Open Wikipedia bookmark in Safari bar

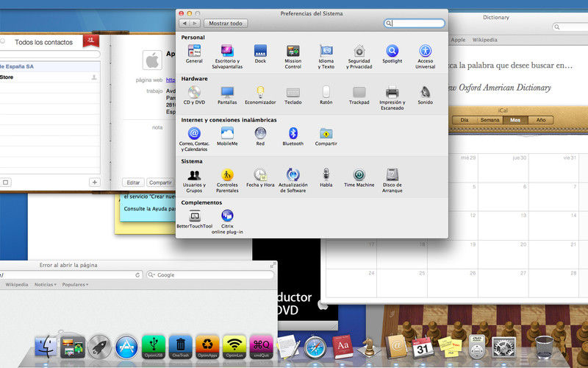tap(17, 285)
